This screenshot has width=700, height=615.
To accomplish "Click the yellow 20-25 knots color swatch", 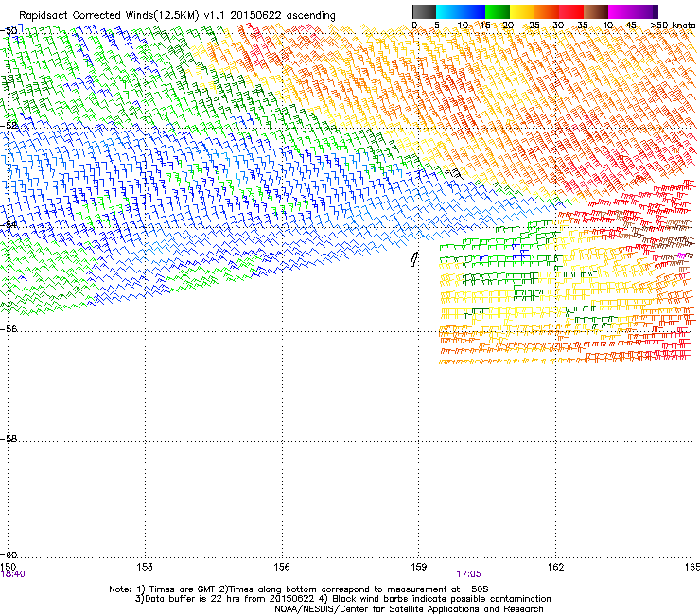I will click(x=522, y=11).
